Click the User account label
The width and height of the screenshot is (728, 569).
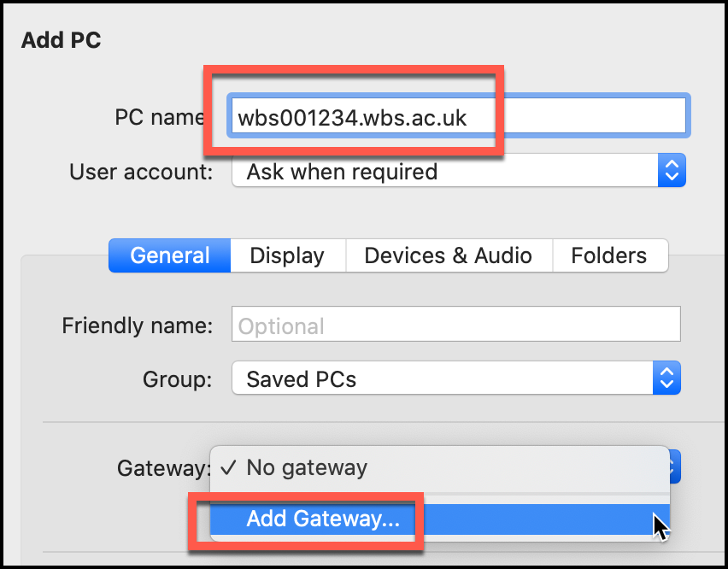coord(141,172)
